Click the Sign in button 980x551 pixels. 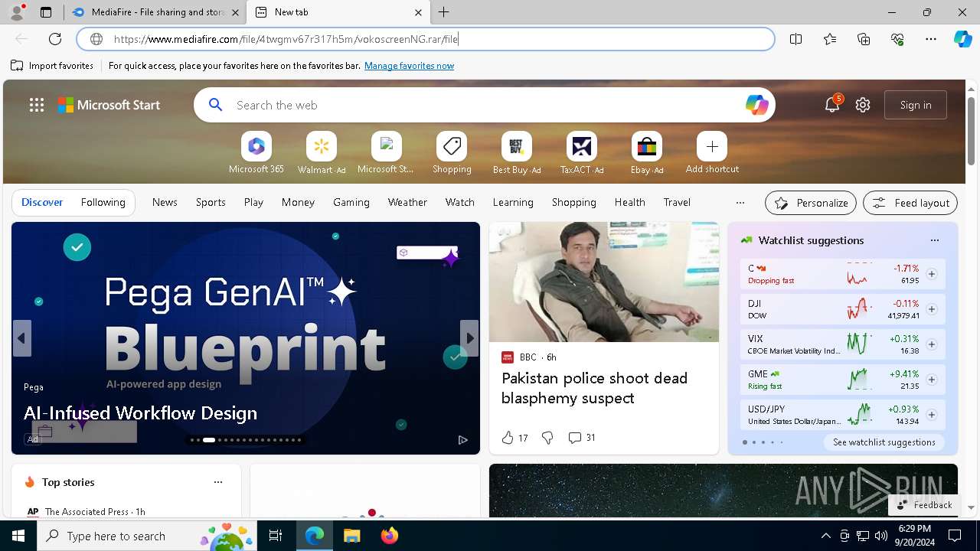point(916,105)
